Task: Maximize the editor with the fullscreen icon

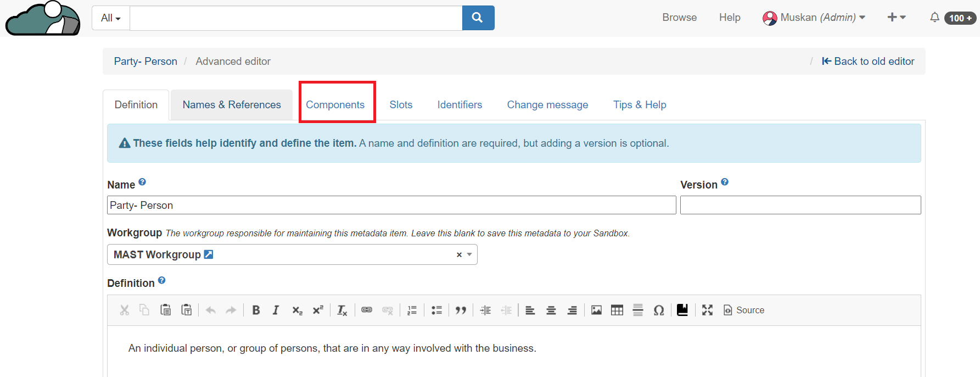Action: [x=707, y=311]
